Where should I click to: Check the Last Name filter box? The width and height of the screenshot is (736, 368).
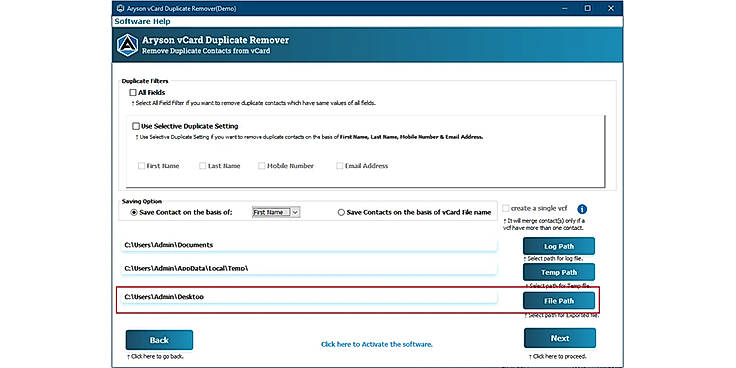[202, 166]
